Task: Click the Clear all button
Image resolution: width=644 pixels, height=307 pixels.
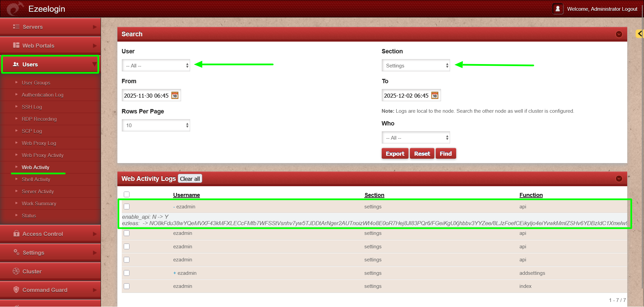Action: (190, 179)
